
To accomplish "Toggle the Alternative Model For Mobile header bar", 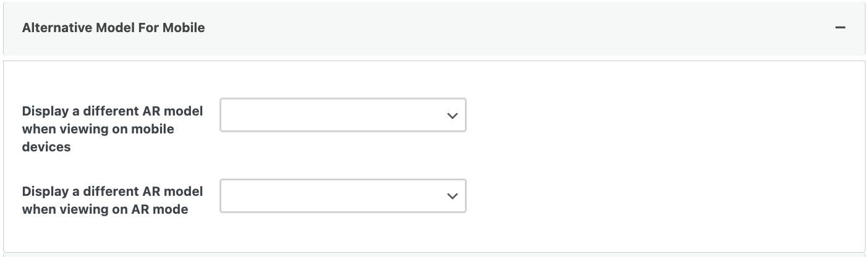I will click(433, 28).
